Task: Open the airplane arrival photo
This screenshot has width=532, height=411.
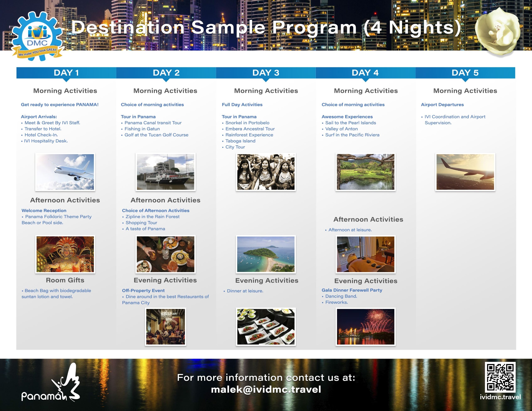Action: (65, 172)
